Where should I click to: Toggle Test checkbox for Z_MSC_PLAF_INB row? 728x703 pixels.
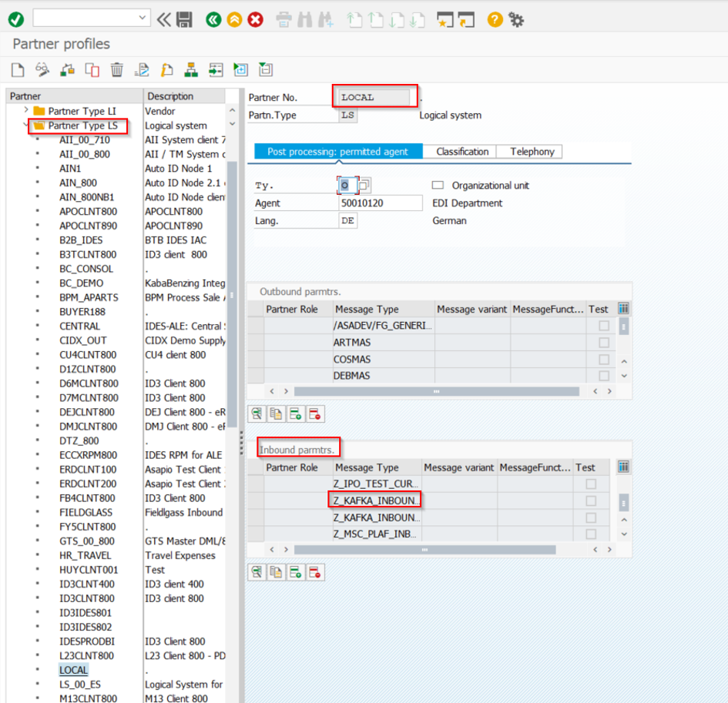point(591,534)
